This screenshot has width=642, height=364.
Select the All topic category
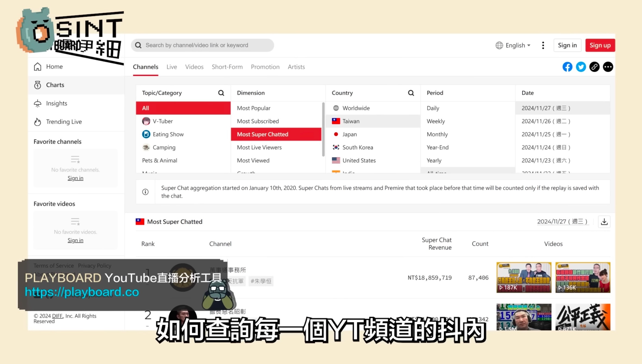tap(183, 108)
